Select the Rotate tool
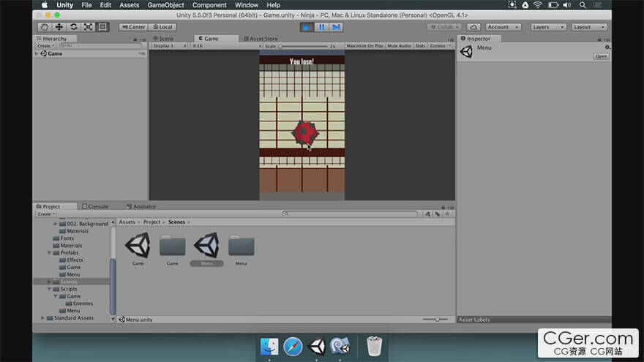Screen dimensions: 644x362 (x=74, y=27)
